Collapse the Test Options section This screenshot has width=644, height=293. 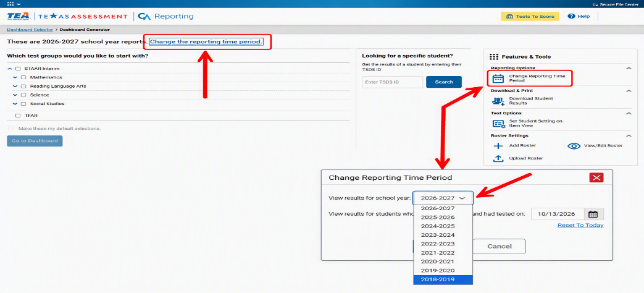(628, 113)
